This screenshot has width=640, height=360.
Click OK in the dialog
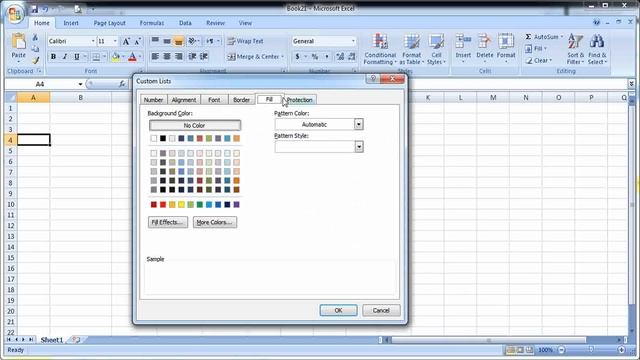[338, 310]
